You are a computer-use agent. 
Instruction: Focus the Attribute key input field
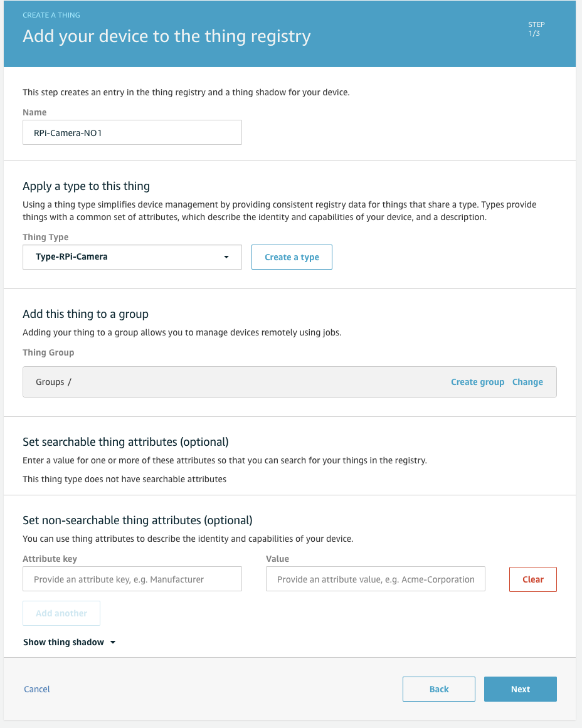(x=132, y=579)
